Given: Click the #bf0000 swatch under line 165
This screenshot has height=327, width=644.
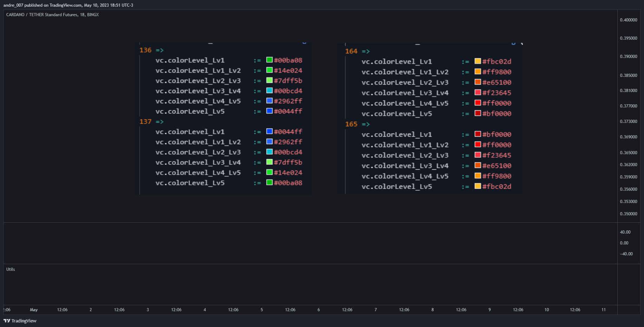Looking at the screenshot, I should point(478,134).
